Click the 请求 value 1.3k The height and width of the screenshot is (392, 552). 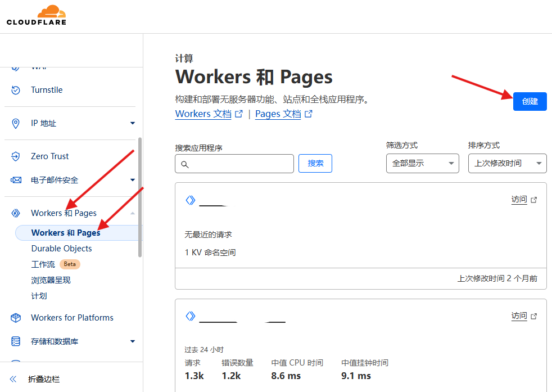[194, 376]
